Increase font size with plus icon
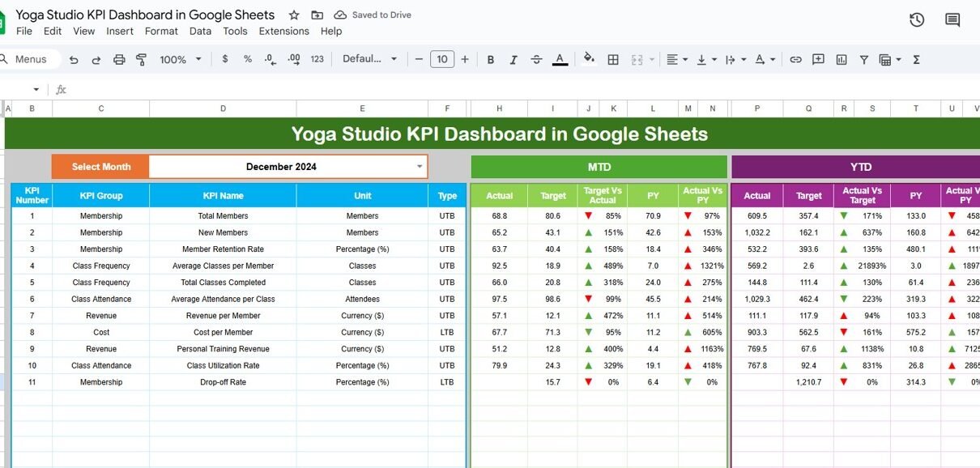Image resolution: width=980 pixels, height=468 pixels. [465, 59]
